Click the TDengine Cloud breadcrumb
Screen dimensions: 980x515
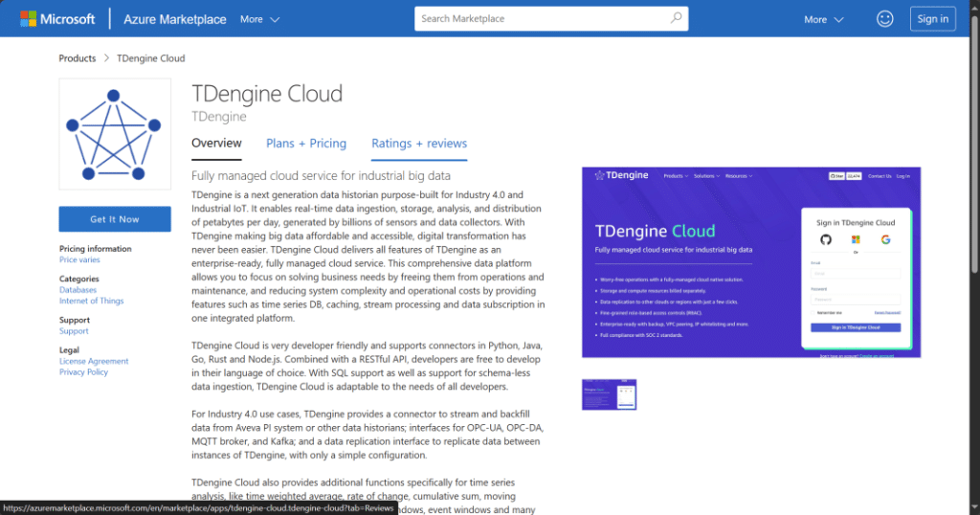(150, 58)
